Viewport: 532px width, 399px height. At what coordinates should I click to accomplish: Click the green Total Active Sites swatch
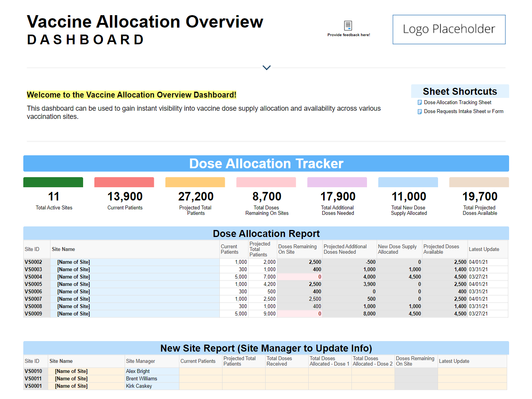click(53, 182)
